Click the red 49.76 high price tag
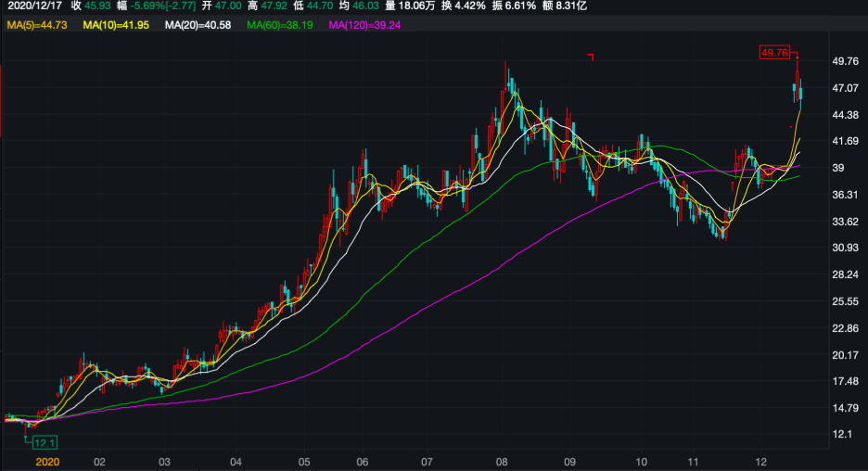The height and width of the screenshot is (471, 868). click(x=773, y=53)
